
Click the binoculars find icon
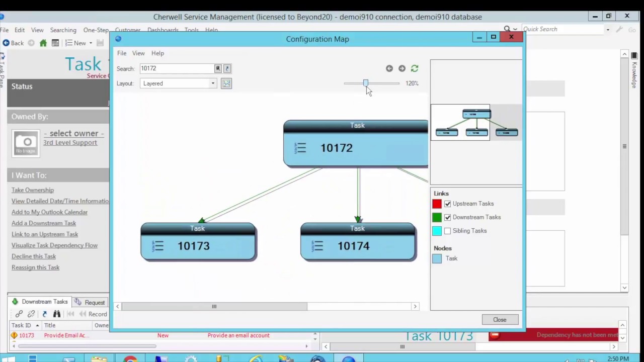[x=57, y=314]
